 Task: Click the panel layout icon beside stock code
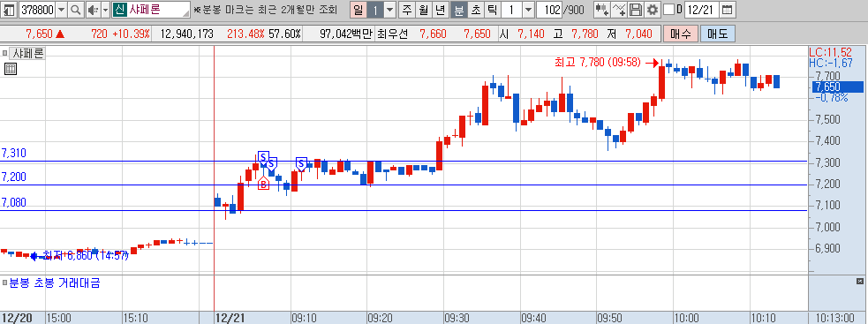(x=10, y=10)
